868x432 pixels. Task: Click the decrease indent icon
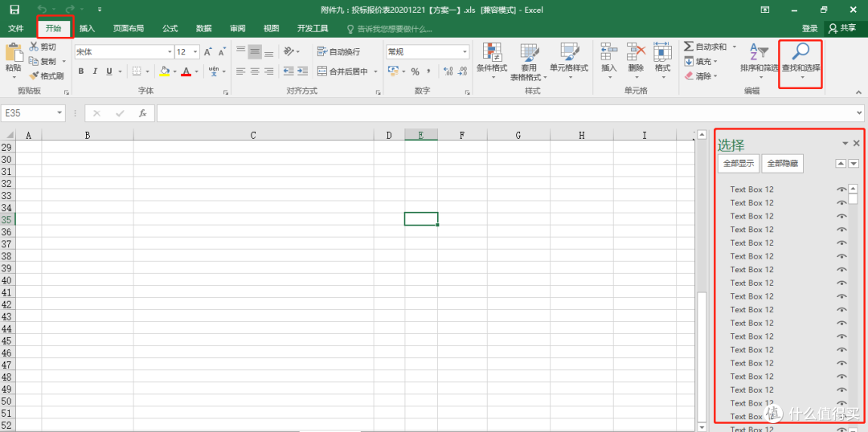[x=289, y=71]
